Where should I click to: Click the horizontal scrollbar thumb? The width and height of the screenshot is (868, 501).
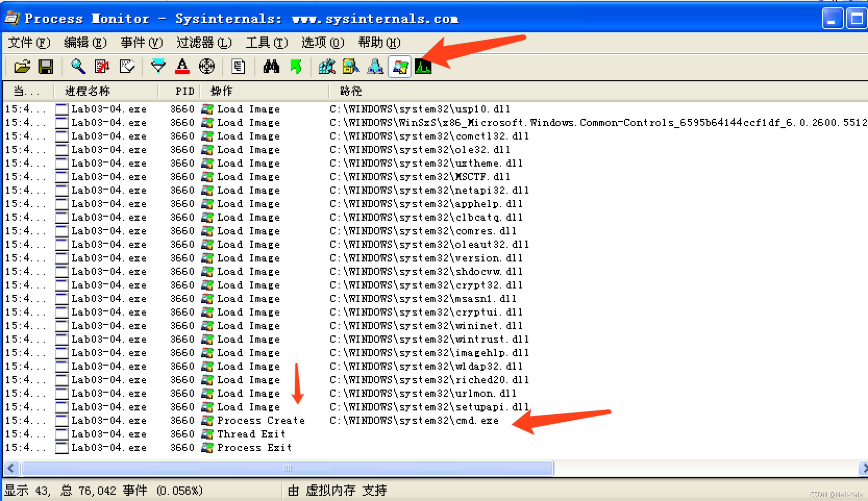coord(287,468)
